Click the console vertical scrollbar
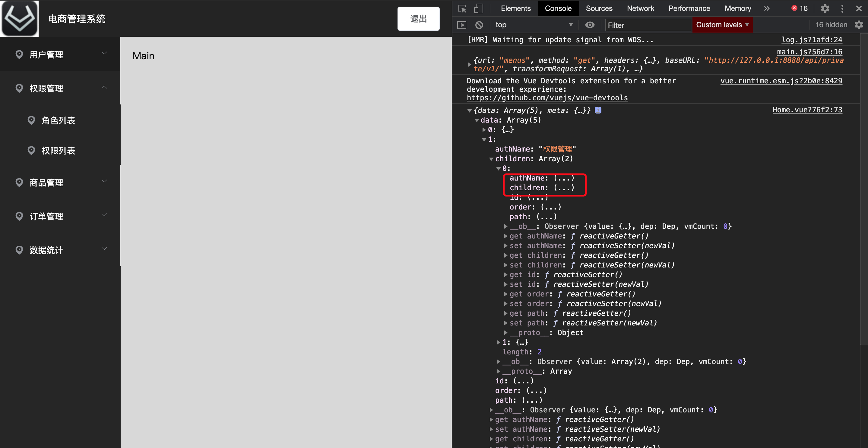The width and height of the screenshot is (868, 448). click(x=864, y=189)
